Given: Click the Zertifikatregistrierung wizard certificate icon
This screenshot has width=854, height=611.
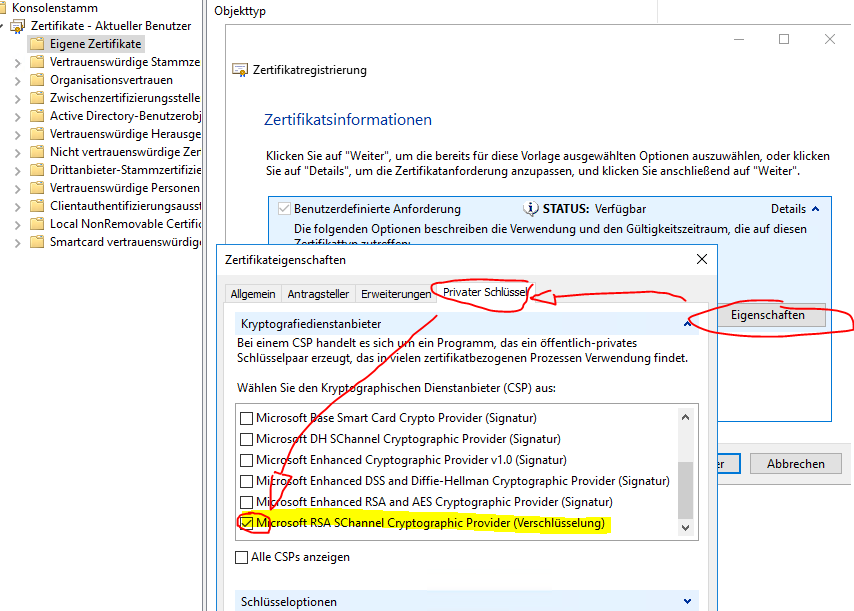Looking at the screenshot, I should [240, 70].
